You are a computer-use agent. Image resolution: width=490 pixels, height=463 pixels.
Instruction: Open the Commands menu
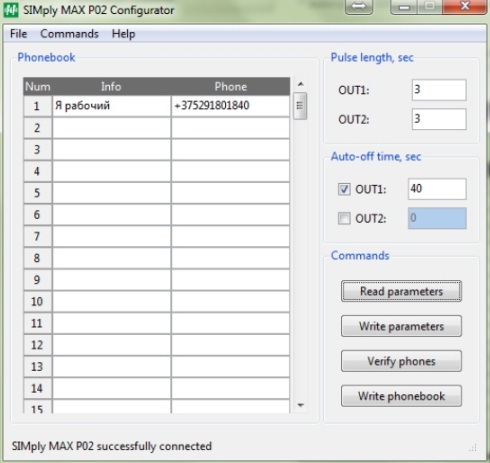(x=69, y=34)
